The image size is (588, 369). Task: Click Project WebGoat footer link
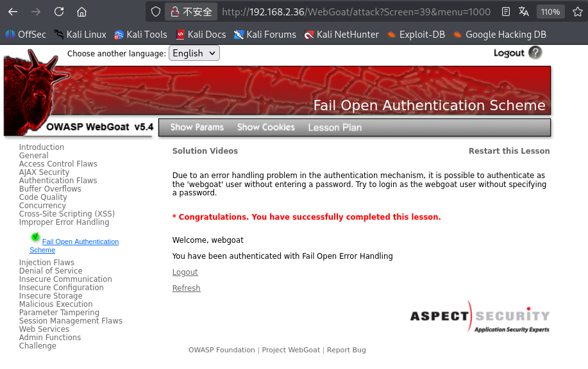[x=291, y=350]
